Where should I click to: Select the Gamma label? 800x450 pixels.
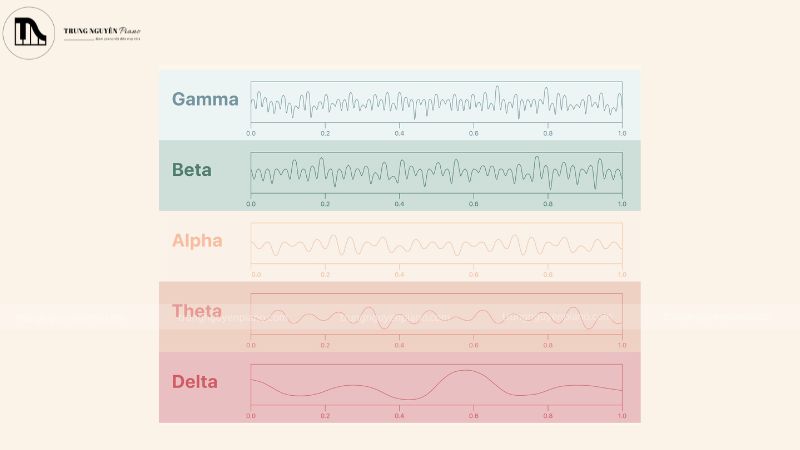(x=205, y=100)
